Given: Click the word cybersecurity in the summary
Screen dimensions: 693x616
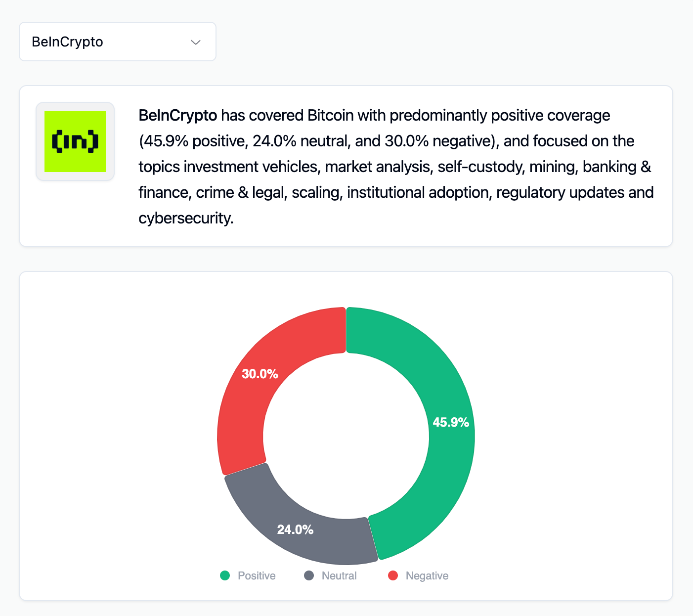Looking at the screenshot, I should pos(185,218).
